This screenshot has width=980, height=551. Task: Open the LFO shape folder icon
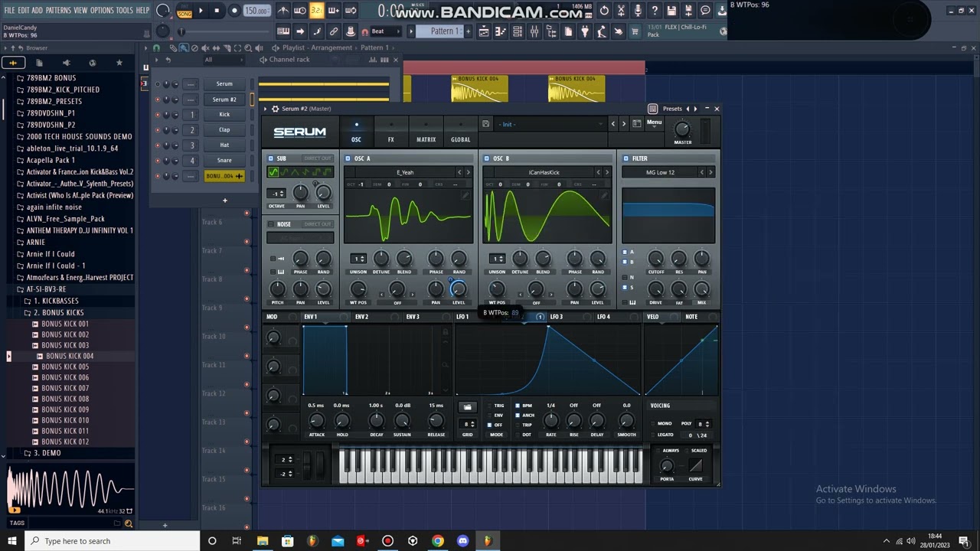click(467, 406)
